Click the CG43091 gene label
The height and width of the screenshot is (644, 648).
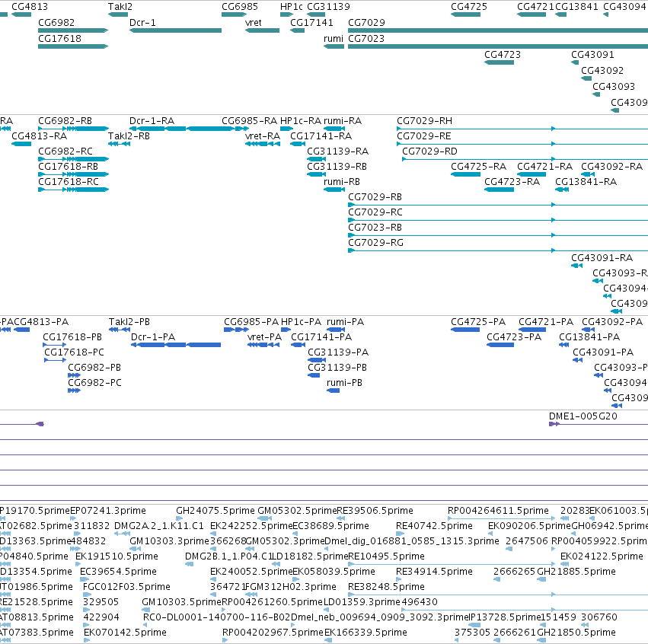point(592,55)
